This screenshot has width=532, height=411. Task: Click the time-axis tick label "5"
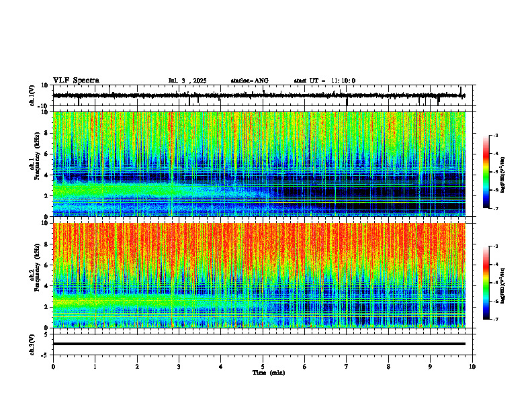pos(263,367)
